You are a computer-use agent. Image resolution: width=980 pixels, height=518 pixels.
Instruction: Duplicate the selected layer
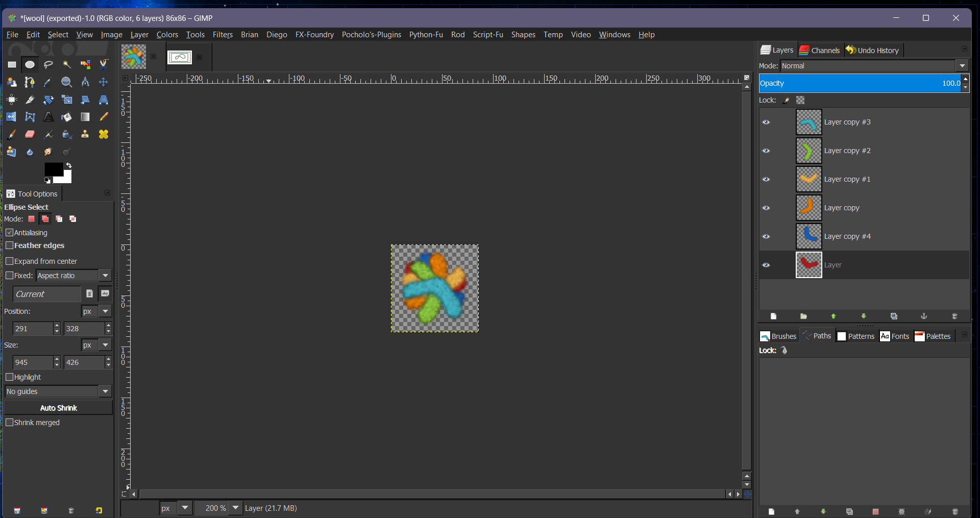894,316
